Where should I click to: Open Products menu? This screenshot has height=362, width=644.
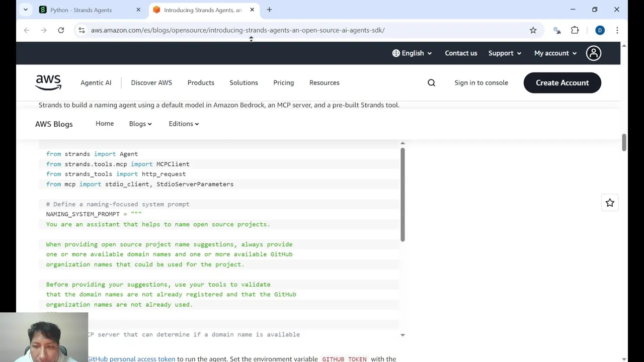201,83
